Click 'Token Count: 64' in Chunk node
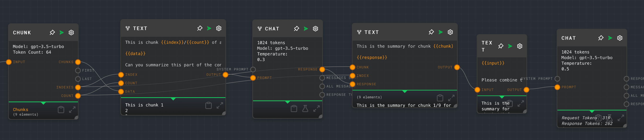The width and height of the screenshot is (644, 140). (x=32, y=52)
